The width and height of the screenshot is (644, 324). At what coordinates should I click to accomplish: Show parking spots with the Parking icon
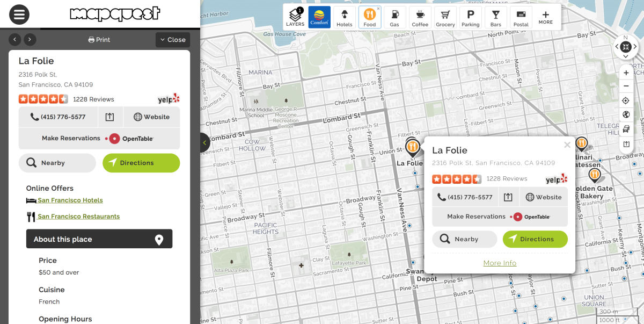[x=470, y=16]
